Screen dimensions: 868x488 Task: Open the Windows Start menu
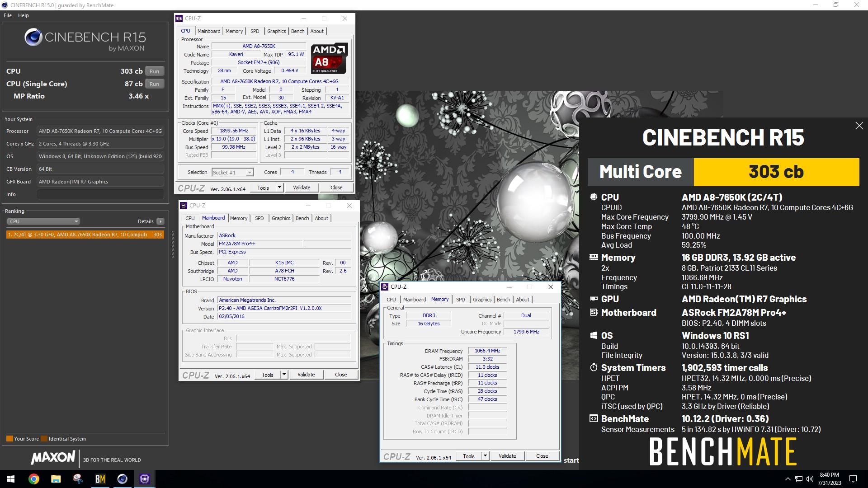tap(11, 479)
